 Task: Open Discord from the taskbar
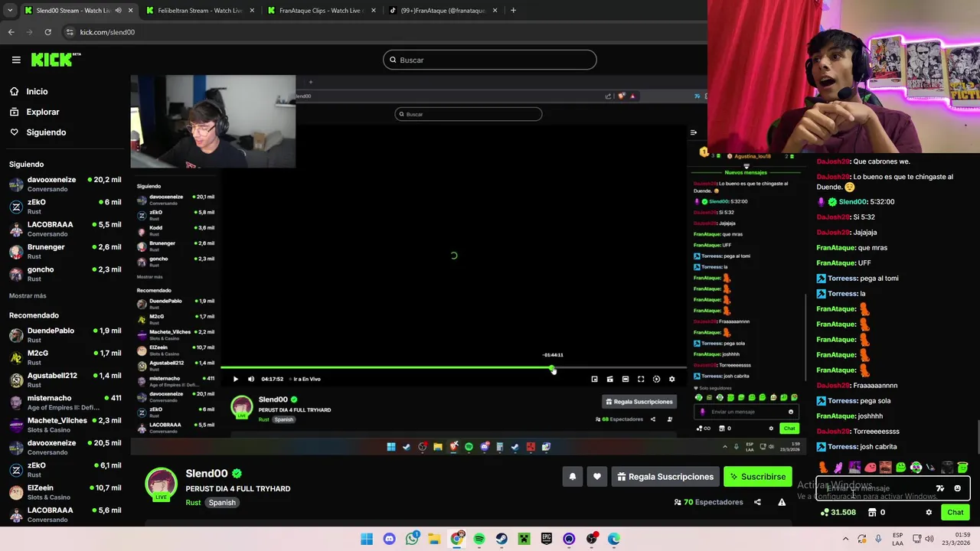point(389,539)
